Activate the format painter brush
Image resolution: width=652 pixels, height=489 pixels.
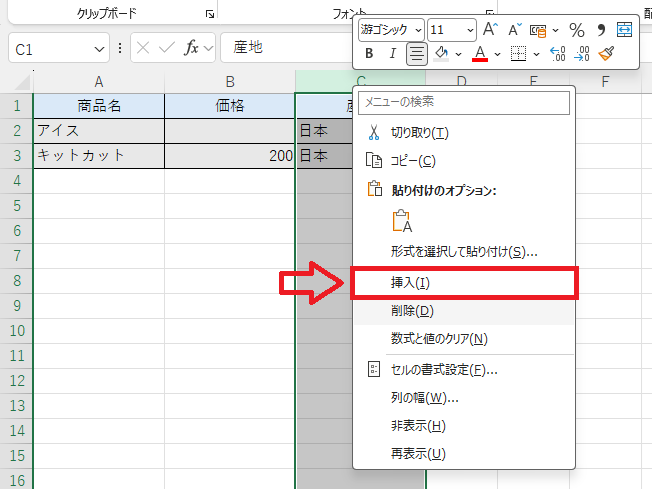(606, 54)
